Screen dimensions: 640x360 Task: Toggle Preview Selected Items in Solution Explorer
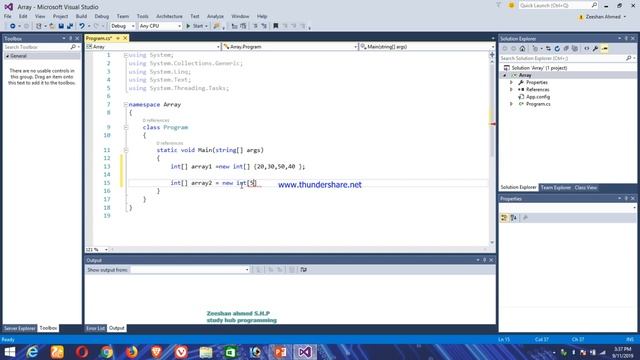tap(605, 49)
